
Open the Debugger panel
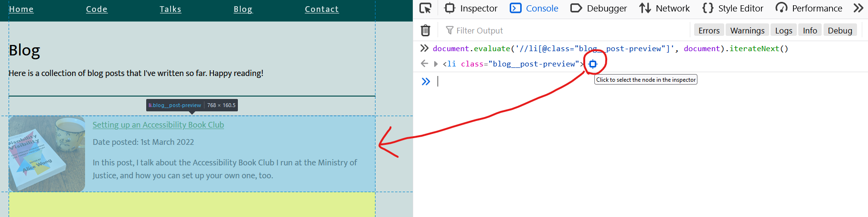pyautogui.click(x=599, y=8)
